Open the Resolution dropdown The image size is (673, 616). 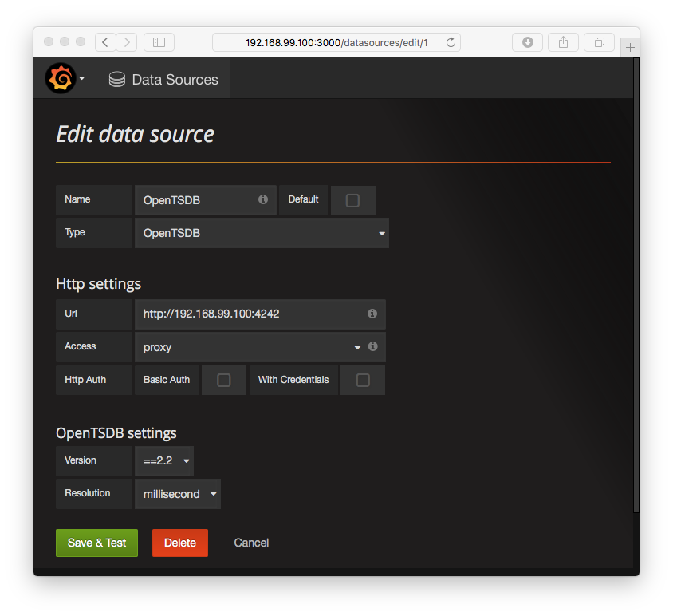click(178, 494)
